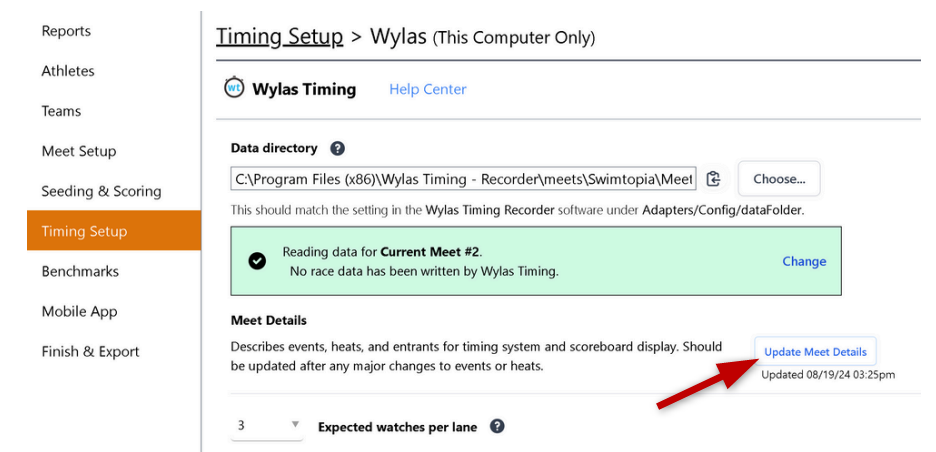Click the 'Updated 08/19/24 03:25pm' timestamp
Viewport: 936px width, 452px height.
pyautogui.click(x=828, y=376)
